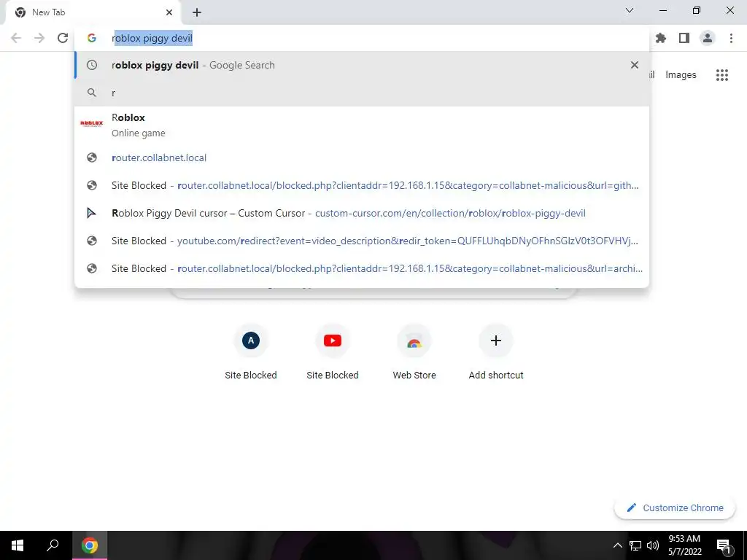This screenshot has width=747, height=560.
Task: Click Customize Chrome button
Action: (675, 507)
